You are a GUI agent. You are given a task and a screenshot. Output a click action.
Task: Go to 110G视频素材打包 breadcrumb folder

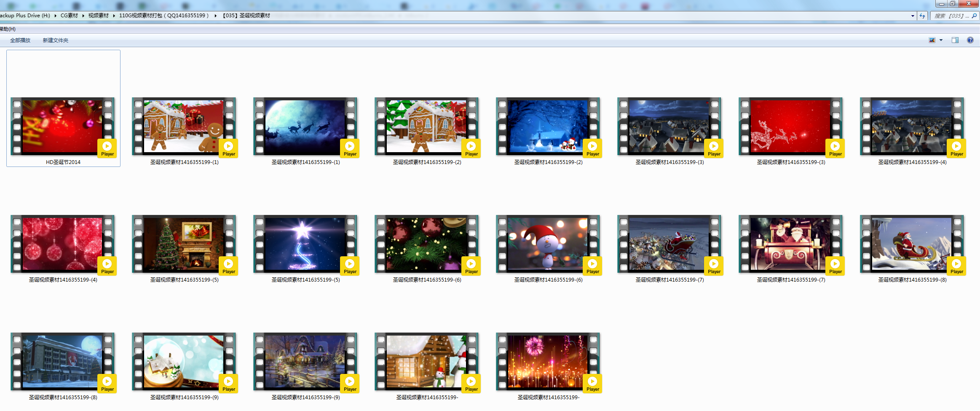(x=163, y=16)
